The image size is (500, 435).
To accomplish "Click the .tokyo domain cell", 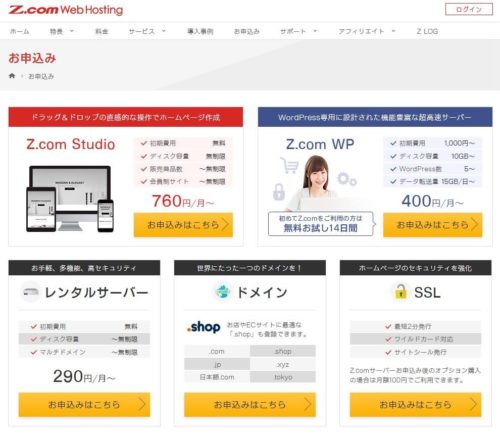I will pyautogui.click(x=283, y=377).
